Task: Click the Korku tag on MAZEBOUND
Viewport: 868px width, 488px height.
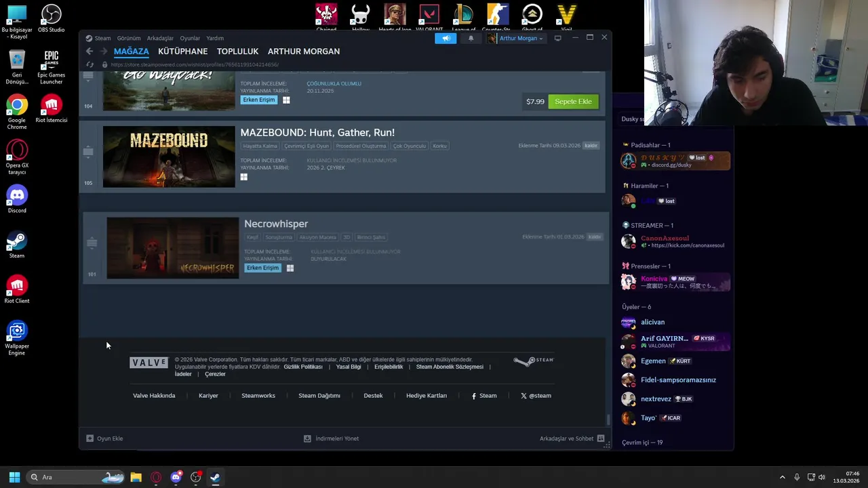Action: point(440,146)
